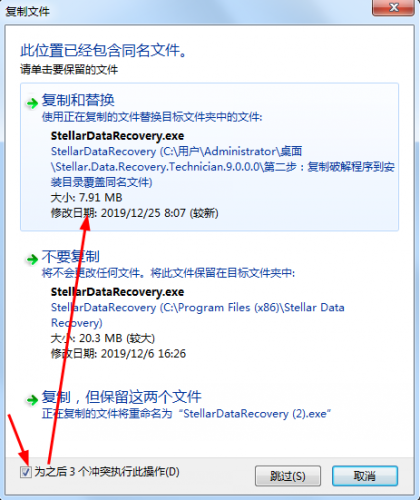Click the StellarDataRecovery.exe name under 复制和替换
Image resolution: width=420 pixels, height=500 pixels.
tap(117, 136)
